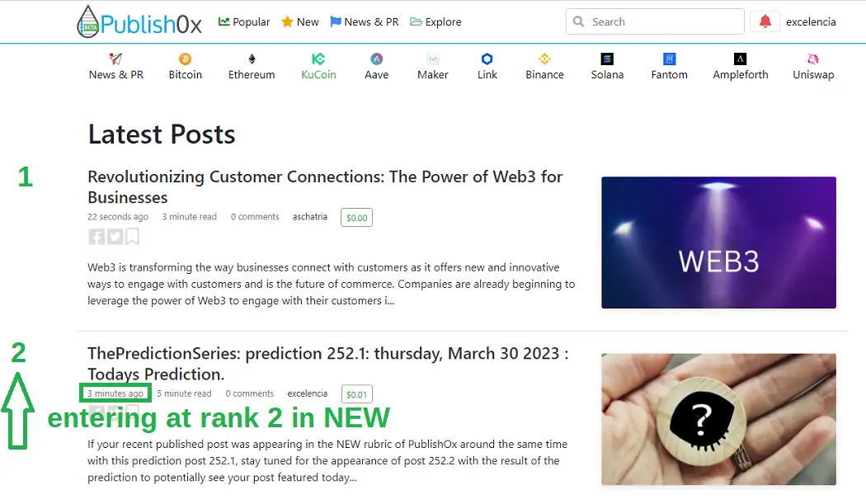The height and width of the screenshot is (504, 866).
Task: Open the KuCoin category label
Action: click(x=318, y=74)
